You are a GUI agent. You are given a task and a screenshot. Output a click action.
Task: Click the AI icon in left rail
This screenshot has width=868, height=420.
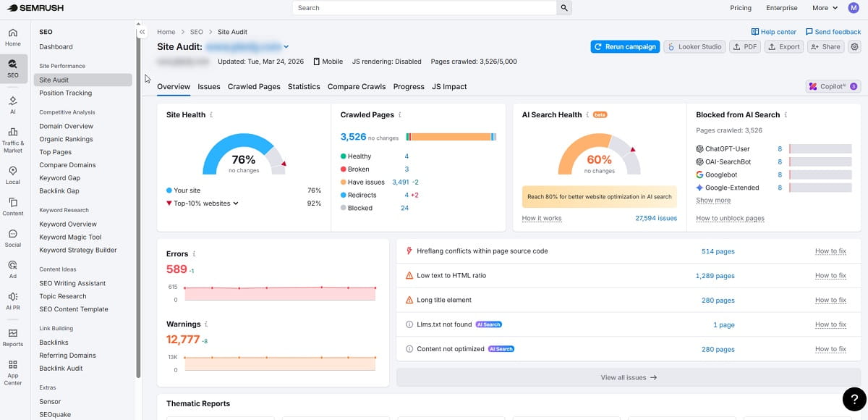click(13, 105)
